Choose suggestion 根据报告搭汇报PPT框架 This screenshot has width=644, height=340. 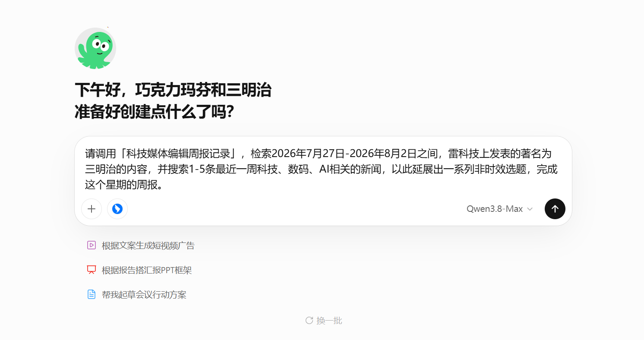(x=147, y=270)
